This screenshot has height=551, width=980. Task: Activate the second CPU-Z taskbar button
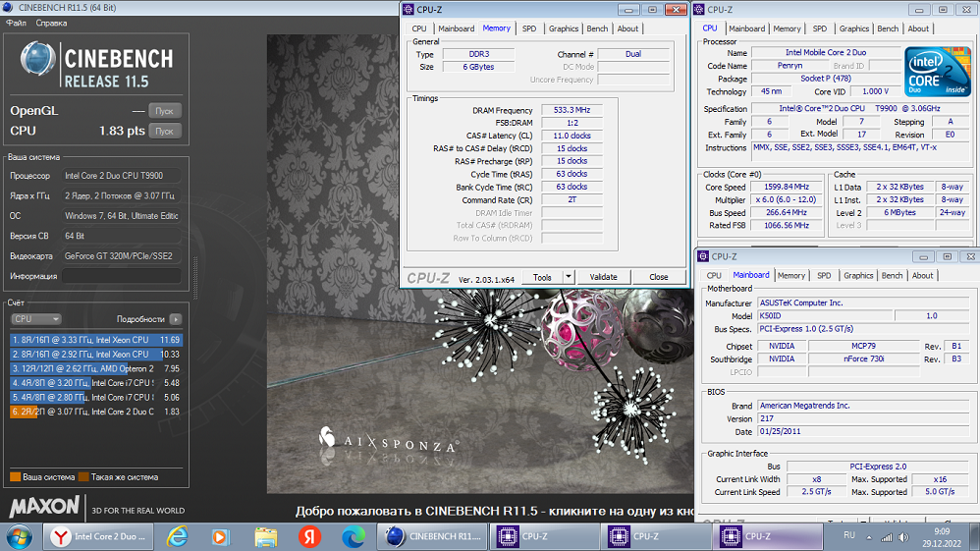656,536
